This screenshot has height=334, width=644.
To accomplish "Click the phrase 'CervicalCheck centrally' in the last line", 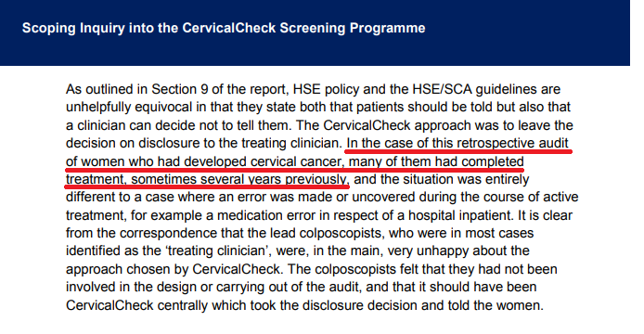I will [x=137, y=305].
